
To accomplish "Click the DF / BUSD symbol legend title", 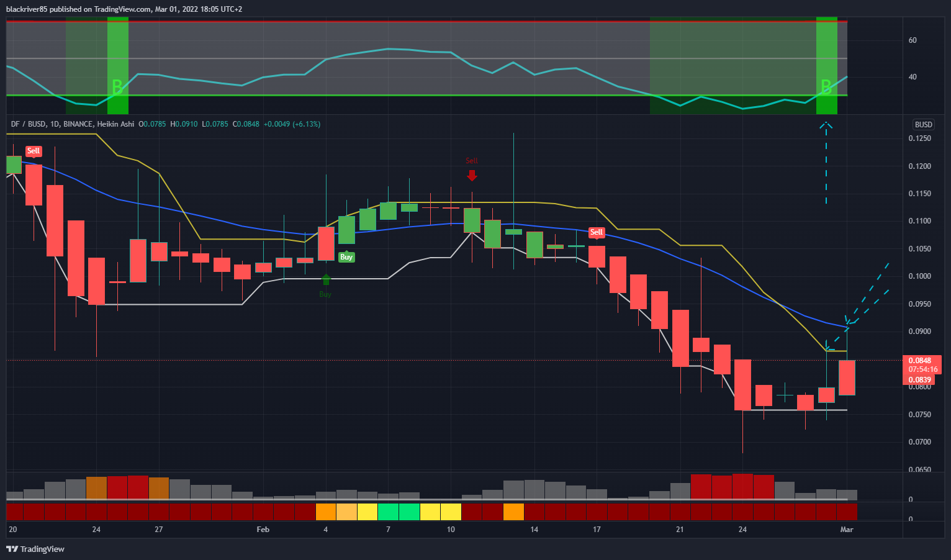I will pos(73,124).
